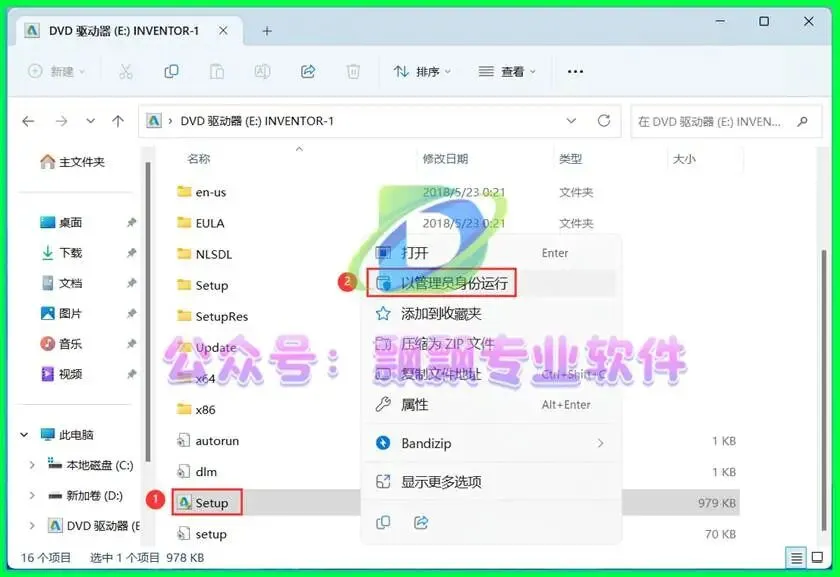This screenshot has height=577, width=840.
Task: Click the navigation pane scrollbar
Action: point(148,311)
